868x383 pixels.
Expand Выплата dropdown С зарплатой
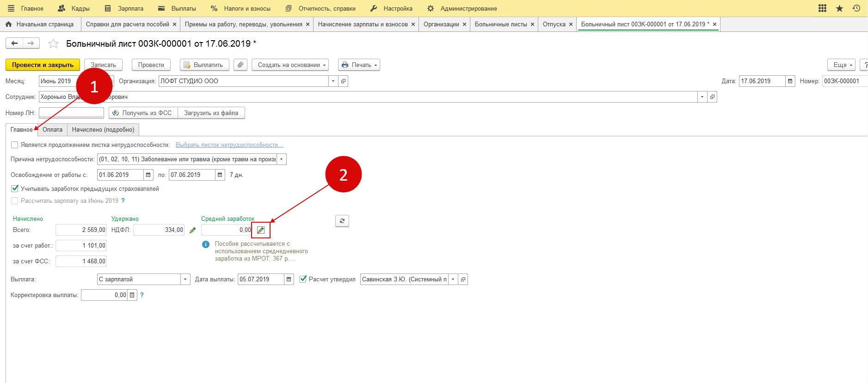(185, 279)
